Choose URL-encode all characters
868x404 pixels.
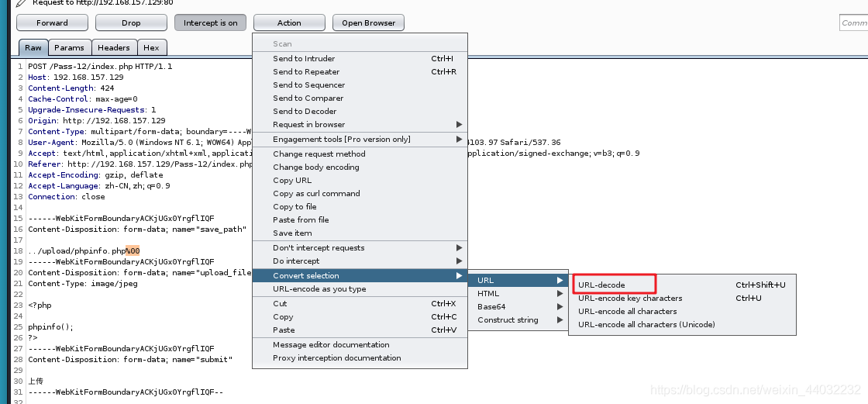682,312
